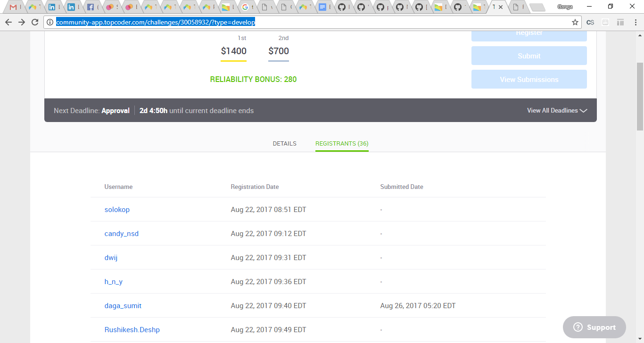Click the Username column header
The image size is (644, 343).
click(118, 187)
